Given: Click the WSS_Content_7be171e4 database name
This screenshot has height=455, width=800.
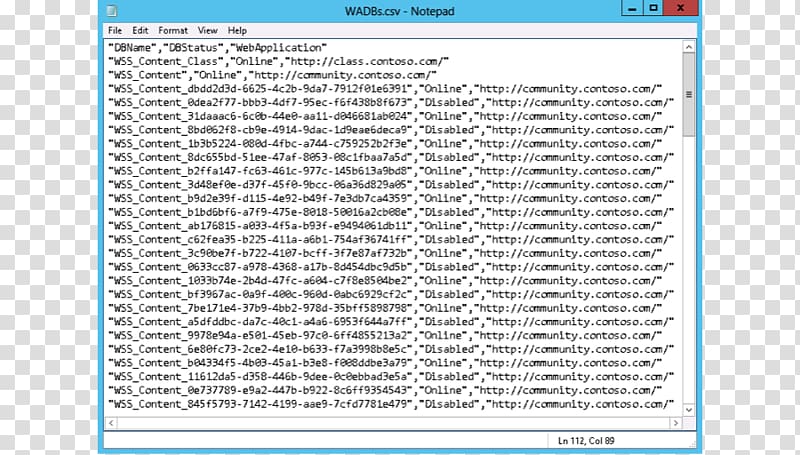Looking at the screenshot, I should click(260, 309).
